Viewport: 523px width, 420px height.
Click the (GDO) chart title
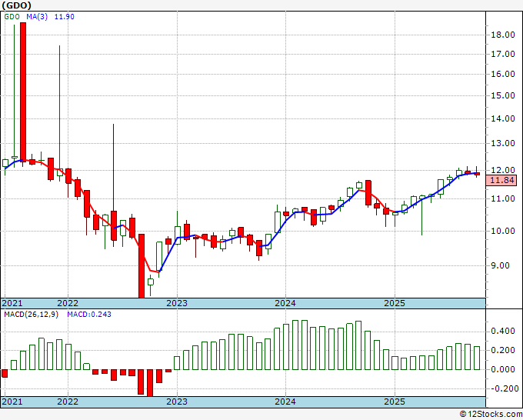[x=17, y=5]
